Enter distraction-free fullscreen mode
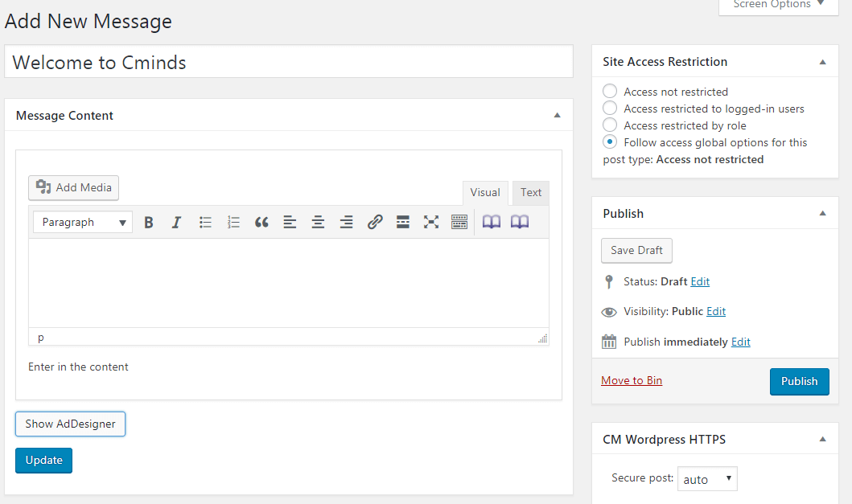 tap(431, 223)
